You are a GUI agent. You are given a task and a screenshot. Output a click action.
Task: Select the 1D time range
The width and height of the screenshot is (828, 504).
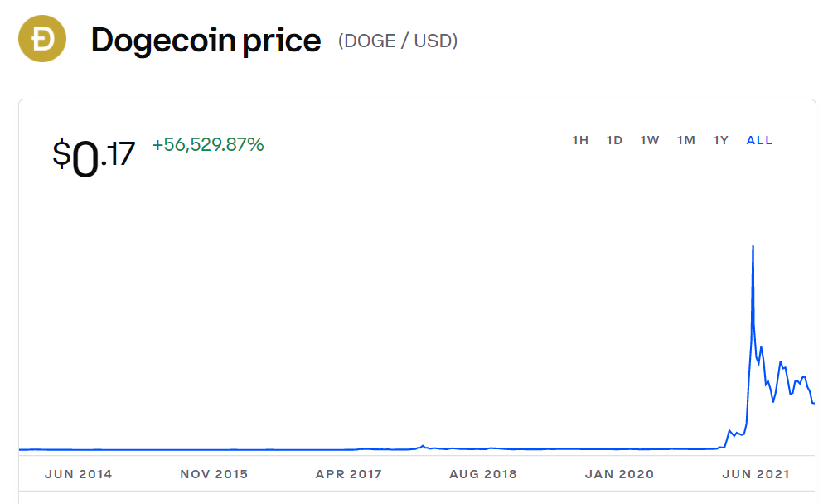pyautogui.click(x=614, y=140)
